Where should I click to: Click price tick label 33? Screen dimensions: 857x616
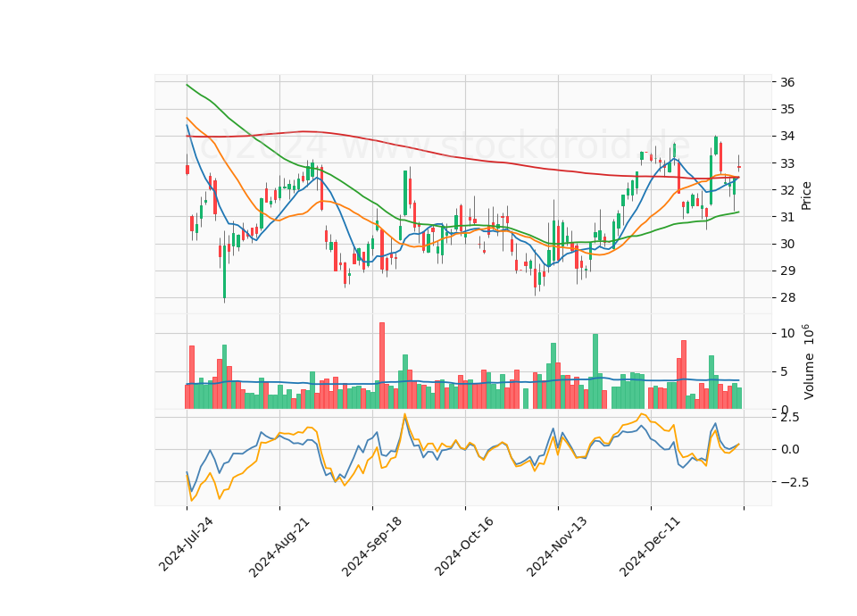(x=787, y=163)
